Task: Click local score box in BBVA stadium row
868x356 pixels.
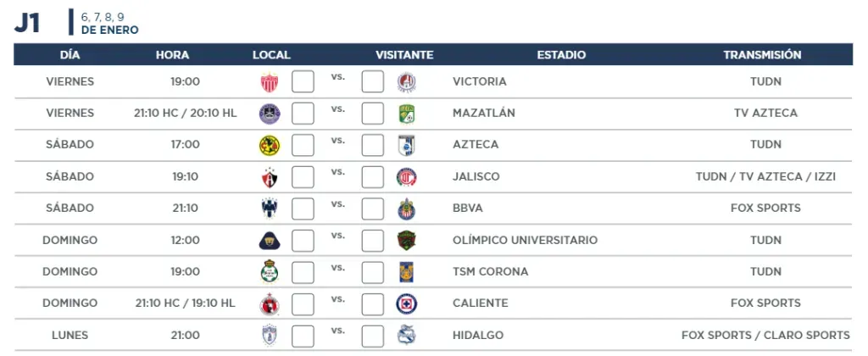Action: click(x=303, y=209)
